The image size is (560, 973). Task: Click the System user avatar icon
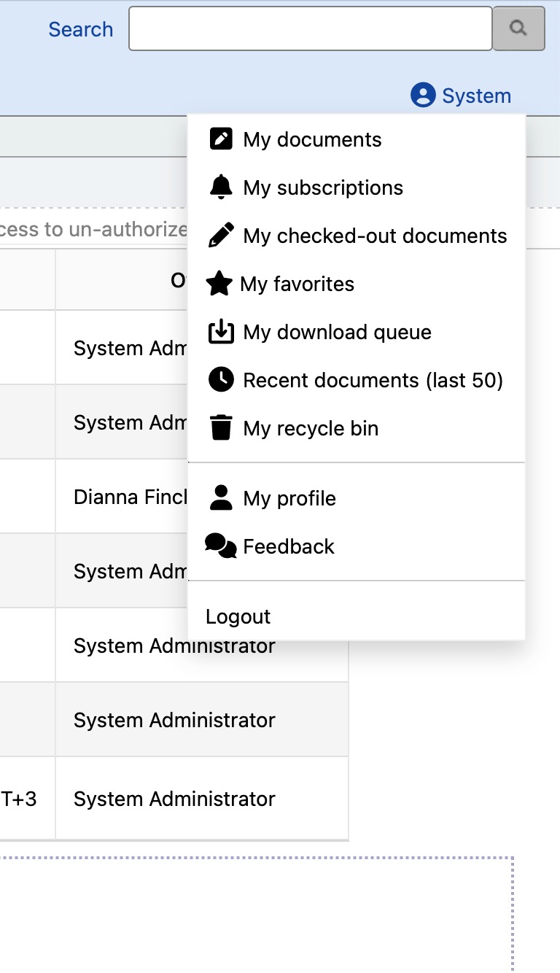[423, 96]
